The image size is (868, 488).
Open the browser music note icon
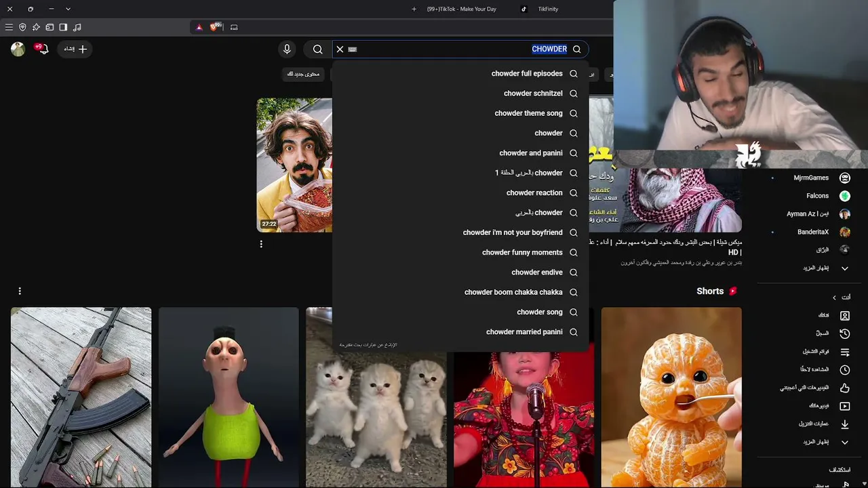tap(77, 27)
